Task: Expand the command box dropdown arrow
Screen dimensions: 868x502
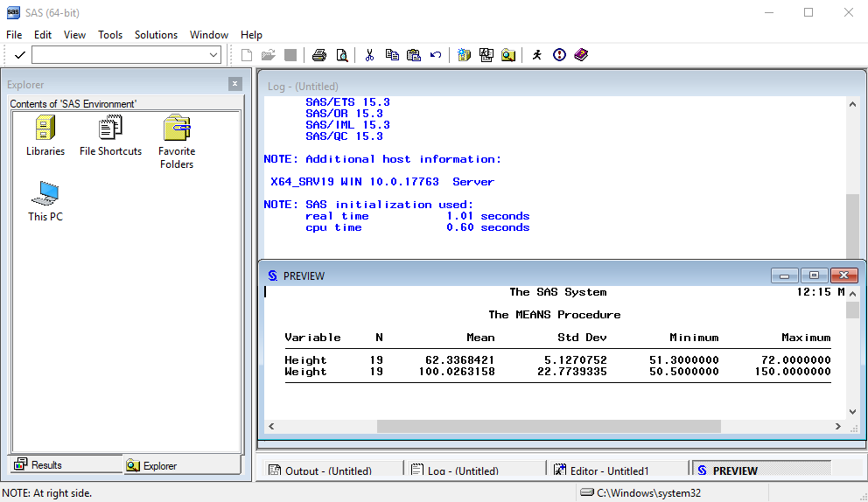Action: (x=214, y=55)
